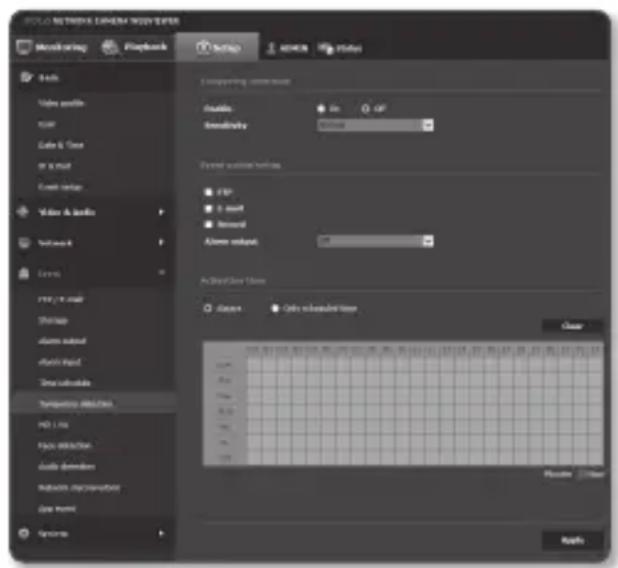Expand the System section arrow

point(161,533)
